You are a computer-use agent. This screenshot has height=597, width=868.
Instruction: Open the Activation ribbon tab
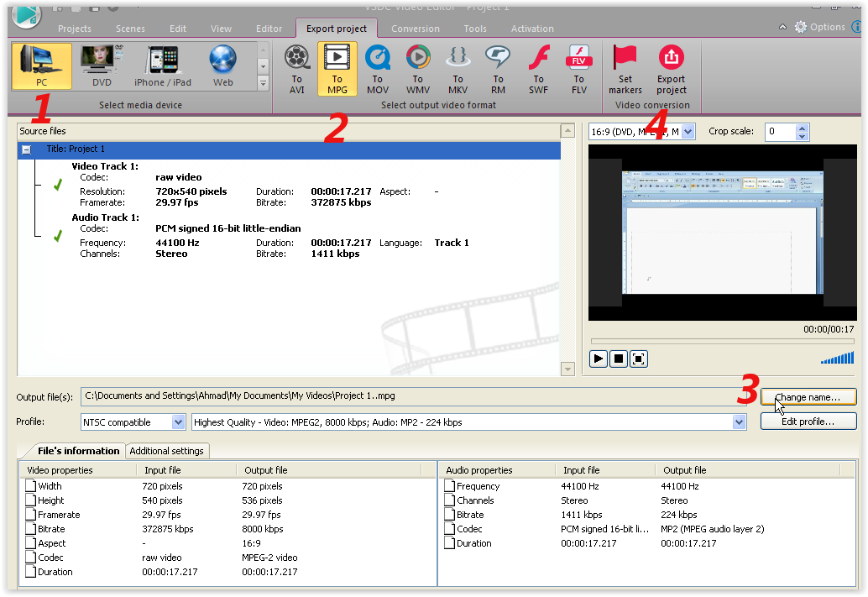click(532, 29)
